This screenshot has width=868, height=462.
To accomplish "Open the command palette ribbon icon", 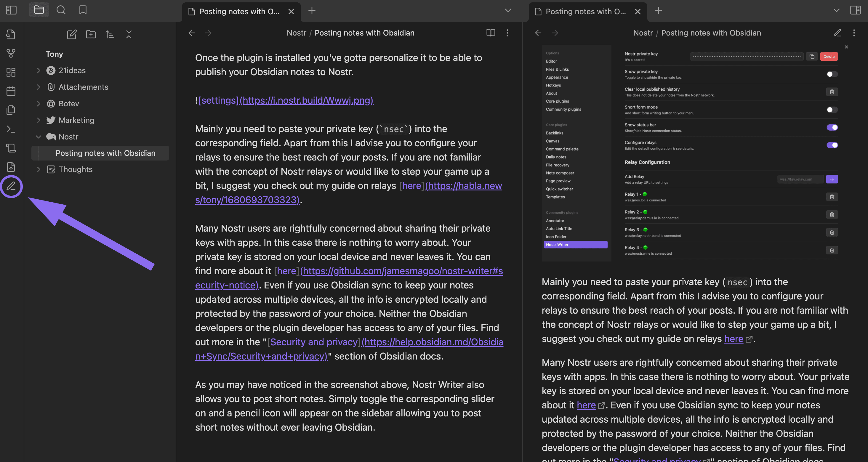I will [x=11, y=129].
